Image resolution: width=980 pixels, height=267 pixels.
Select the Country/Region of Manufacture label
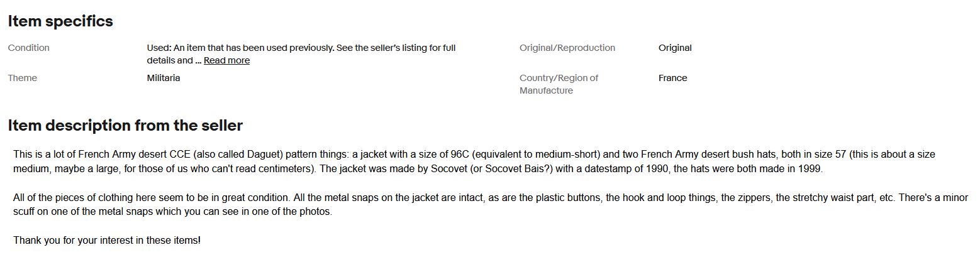(559, 84)
